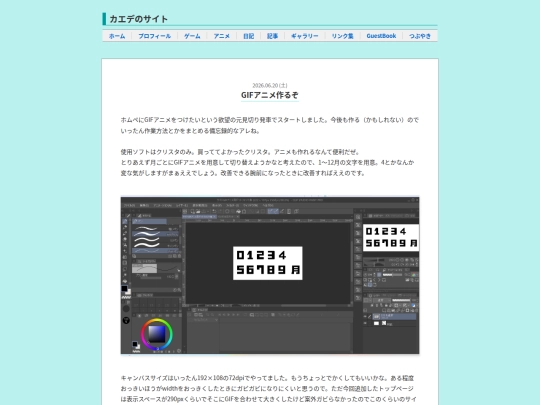Screen dimensions: 540x405
Task: Click the 記事 navigation item
Action: coord(272,36)
